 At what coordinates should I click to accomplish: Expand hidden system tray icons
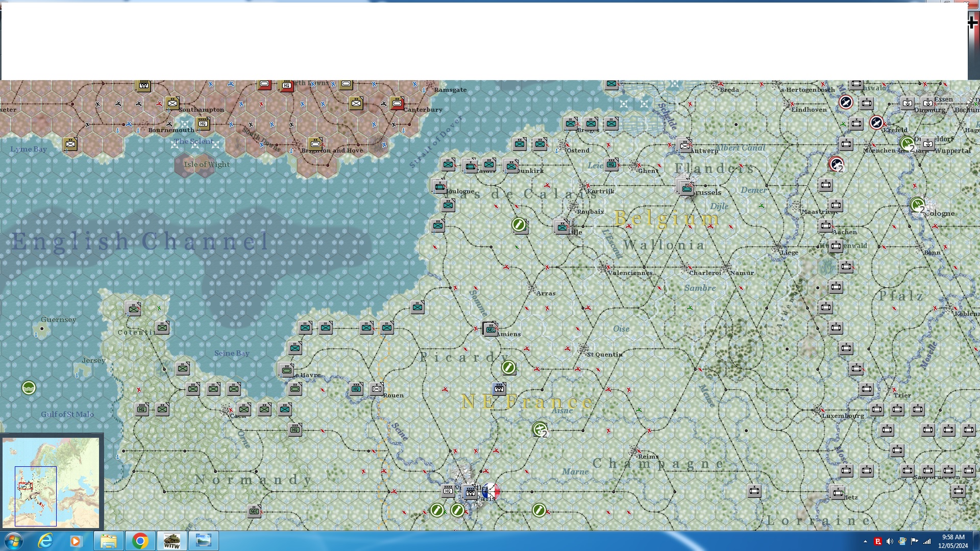(x=866, y=541)
